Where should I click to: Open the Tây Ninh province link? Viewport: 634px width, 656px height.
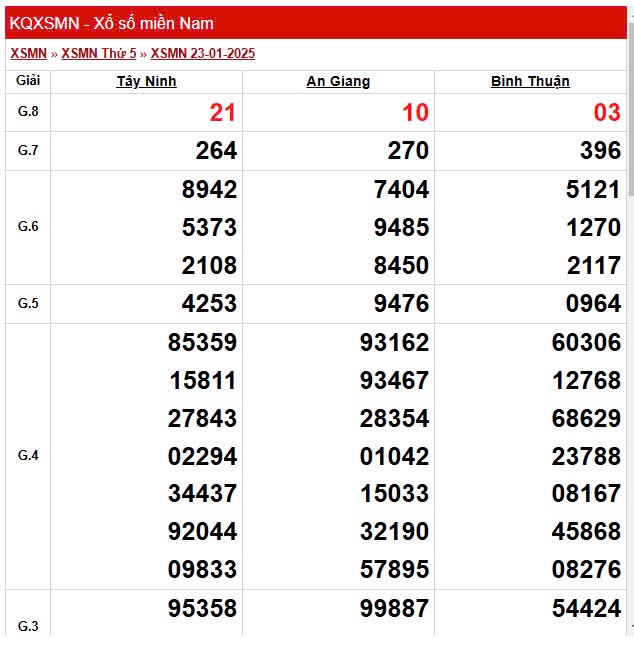[146, 82]
